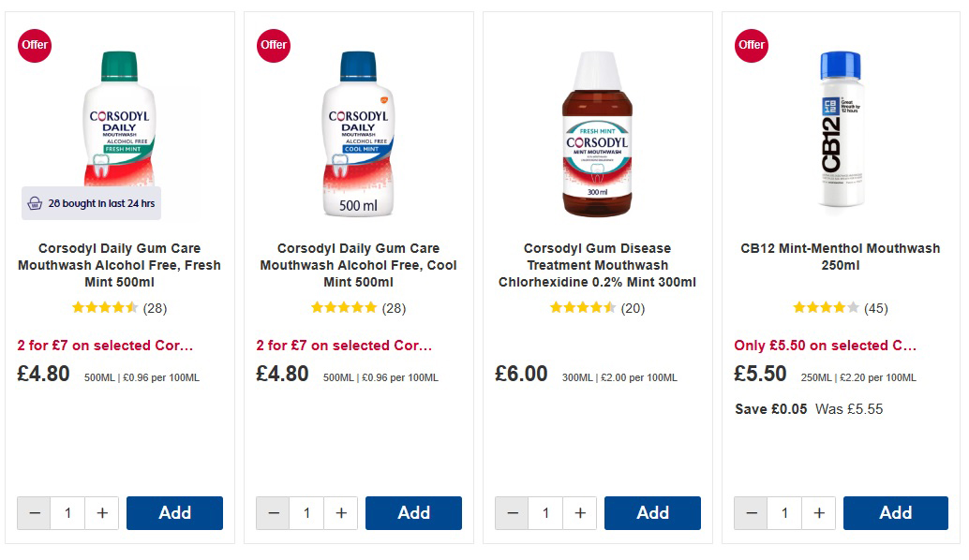969x560 pixels.
Task: Add Corsodyl Cool Mint 500ml to basket
Action: click(413, 513)
